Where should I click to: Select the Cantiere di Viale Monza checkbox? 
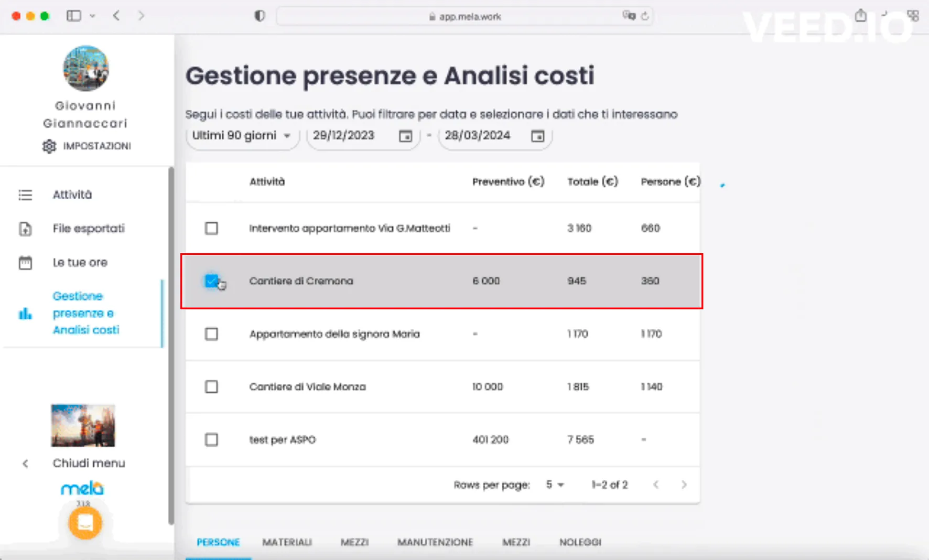211,387
